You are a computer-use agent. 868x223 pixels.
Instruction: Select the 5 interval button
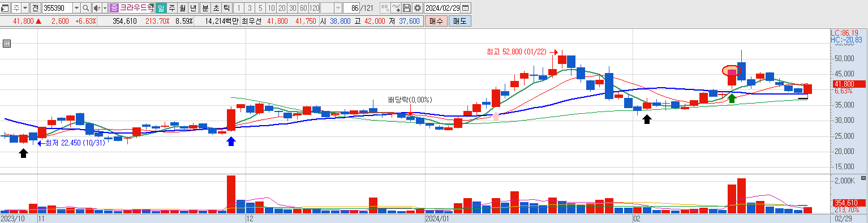[x=260, y=8]
